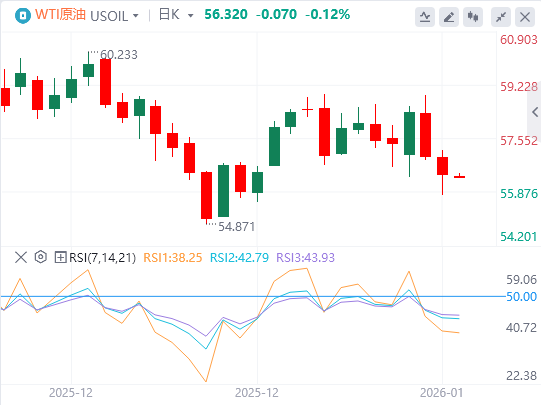
Task: Close the chart with top-right X
Action: (525, 17)
